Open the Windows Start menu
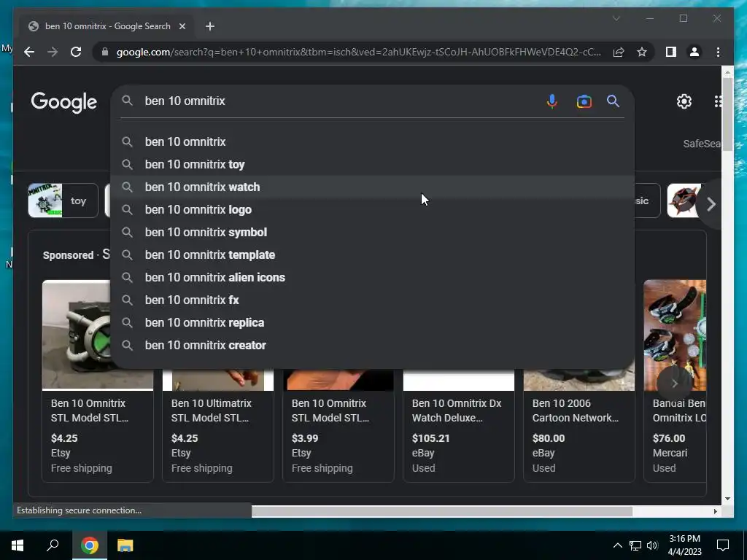Image resolution: width=747 pixels, height=560 pixels. (18, 545)
